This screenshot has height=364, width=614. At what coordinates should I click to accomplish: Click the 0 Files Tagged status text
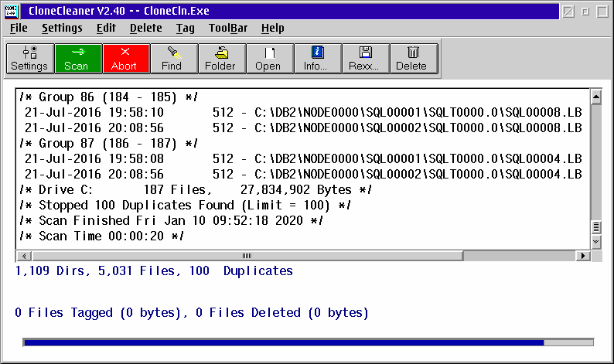pos(192,312)
